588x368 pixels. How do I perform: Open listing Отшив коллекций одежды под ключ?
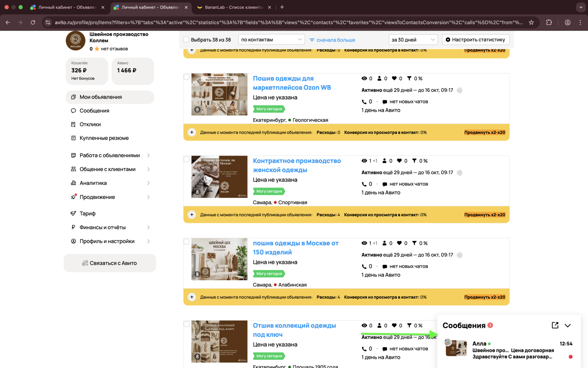[294, 330]
